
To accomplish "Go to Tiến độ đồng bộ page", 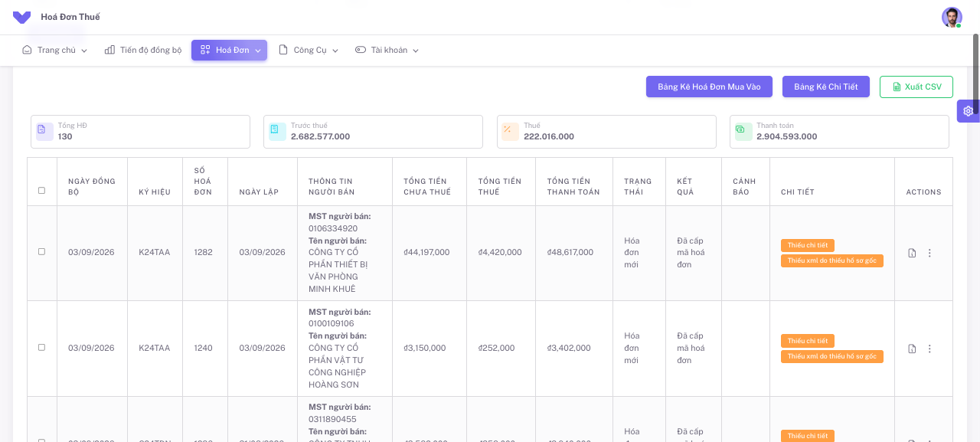I will (x=143, y=50).
